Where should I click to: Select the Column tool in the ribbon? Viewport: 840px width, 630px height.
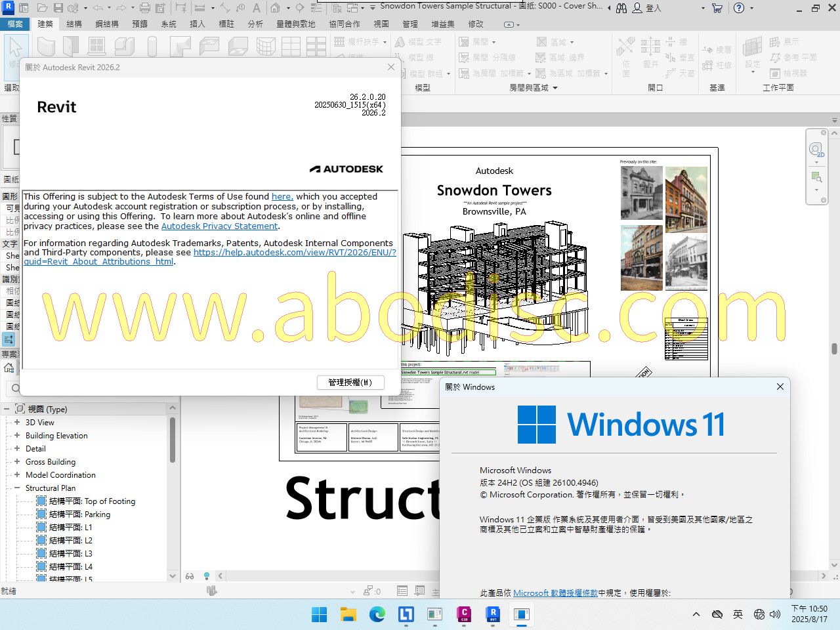point(152,47)
